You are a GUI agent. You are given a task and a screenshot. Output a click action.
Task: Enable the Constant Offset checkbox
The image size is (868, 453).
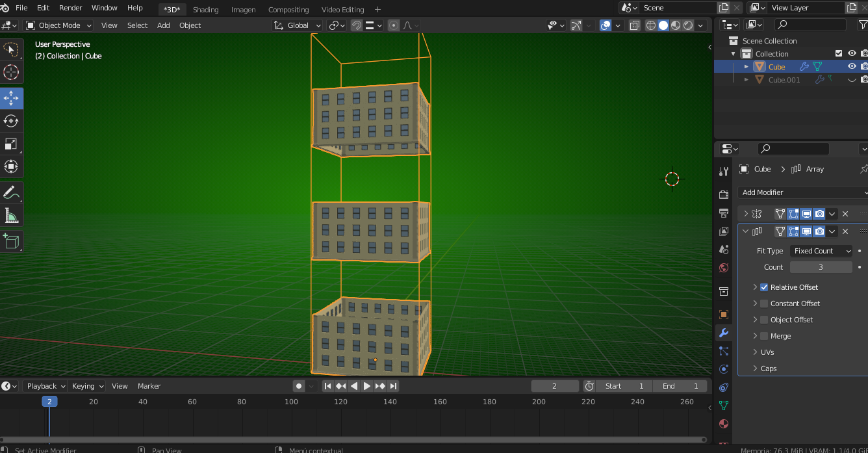click(x=764, y=304)
